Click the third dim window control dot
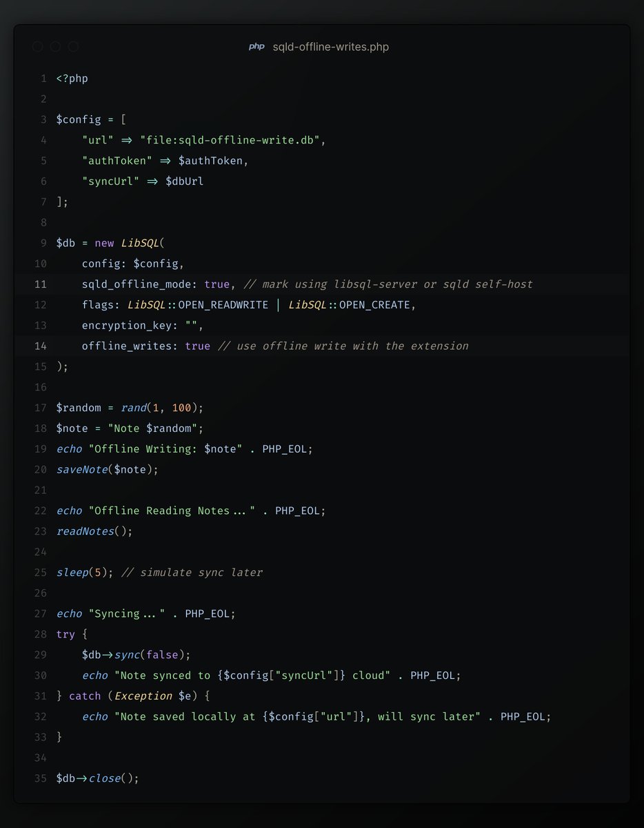Screen dimensions: 644x828 73,47
